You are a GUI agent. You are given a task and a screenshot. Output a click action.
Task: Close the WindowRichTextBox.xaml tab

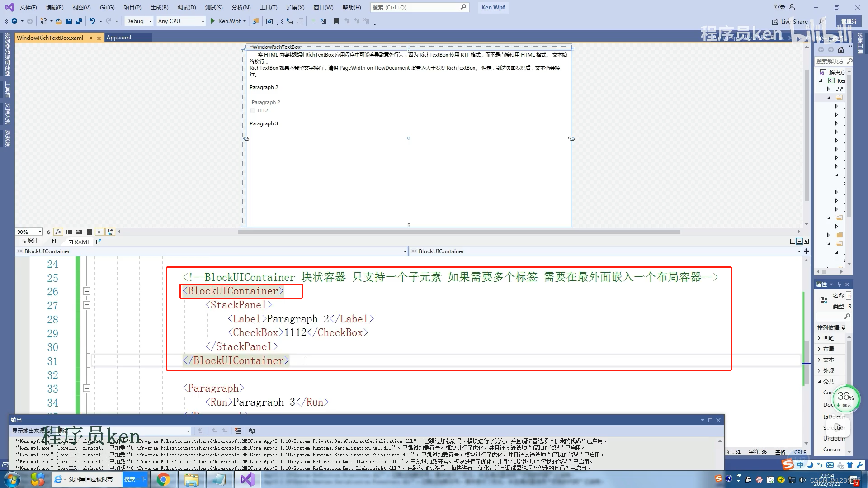tap(99, 38)
